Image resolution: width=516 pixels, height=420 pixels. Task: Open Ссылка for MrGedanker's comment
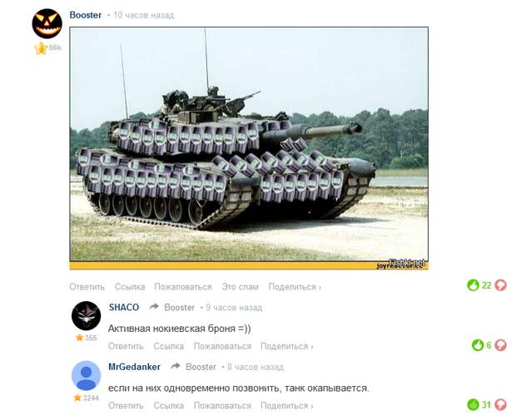(x=168, y=406)
